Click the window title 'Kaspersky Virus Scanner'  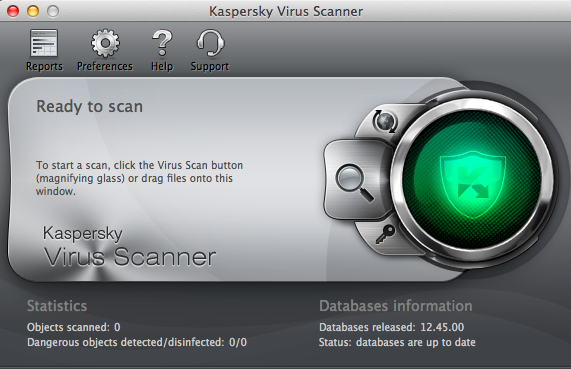point(286,11)
